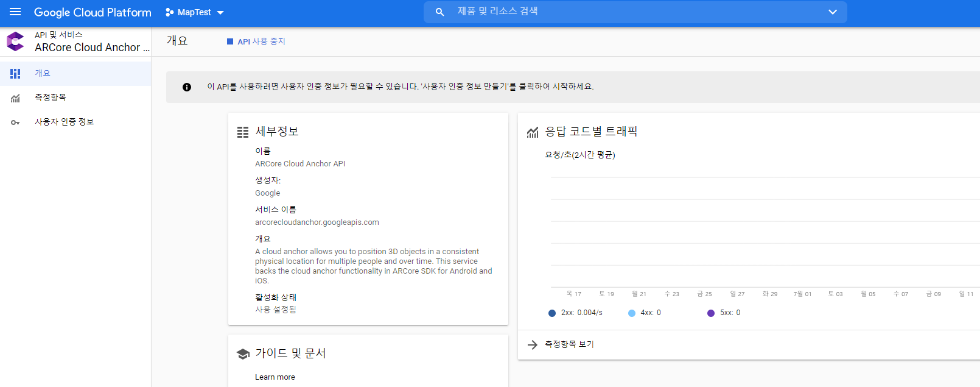Click the 세부정보 grid icon

point(243,132)
